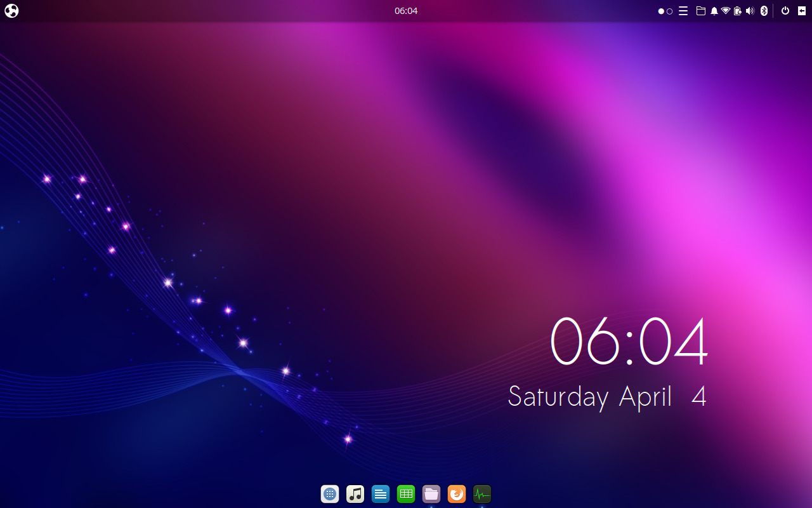Viewport: 812px width, 508px height.
Task: Open the word processor from the dock
Action: coord(381,493)
